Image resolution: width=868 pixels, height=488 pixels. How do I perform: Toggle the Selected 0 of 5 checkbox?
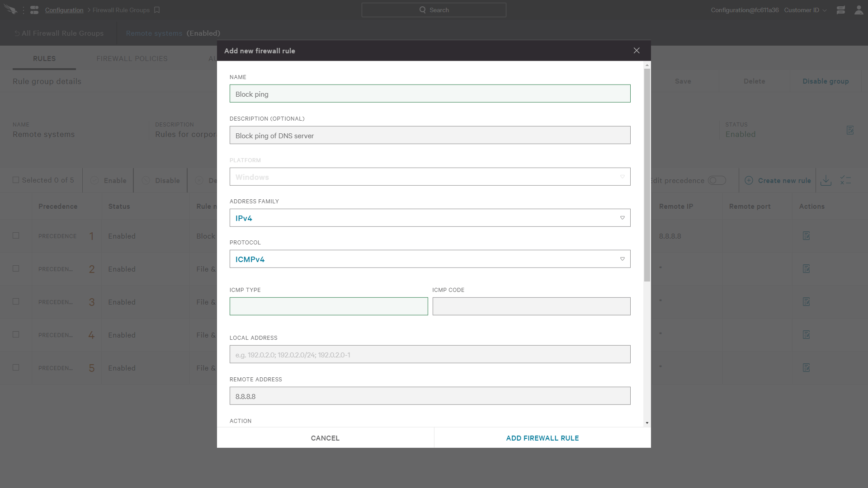click(x=16, y=180)
